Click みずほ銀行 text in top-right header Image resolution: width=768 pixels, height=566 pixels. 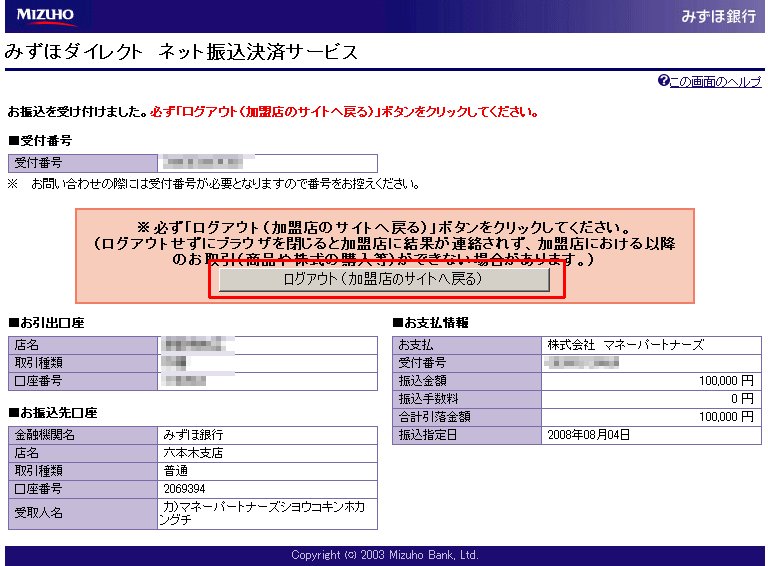click(718, 16)
